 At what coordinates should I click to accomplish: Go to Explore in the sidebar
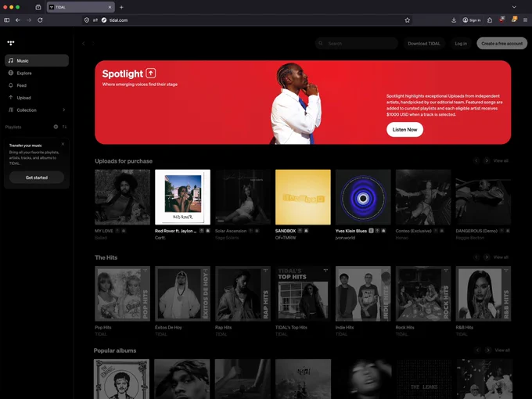tap(37, 73)
